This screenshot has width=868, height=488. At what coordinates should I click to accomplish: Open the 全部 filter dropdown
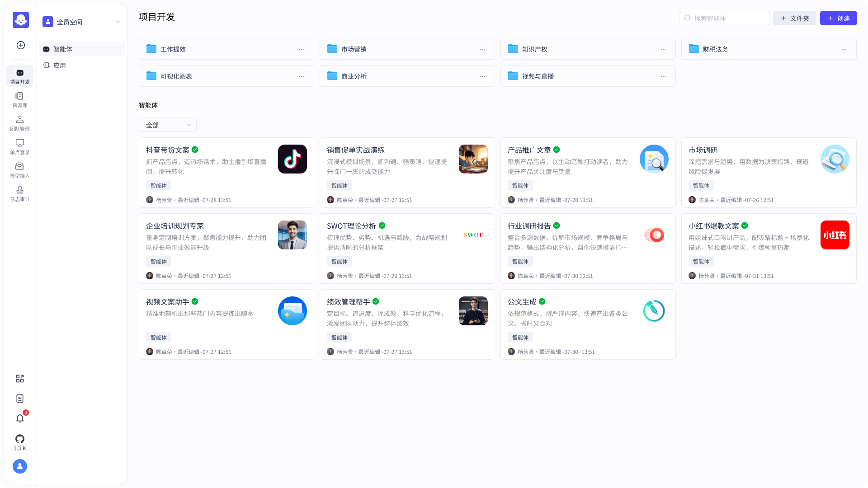[167, 125]
